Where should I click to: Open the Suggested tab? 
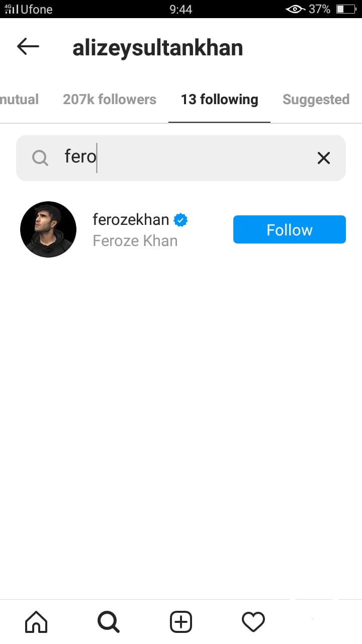[316, 100]
